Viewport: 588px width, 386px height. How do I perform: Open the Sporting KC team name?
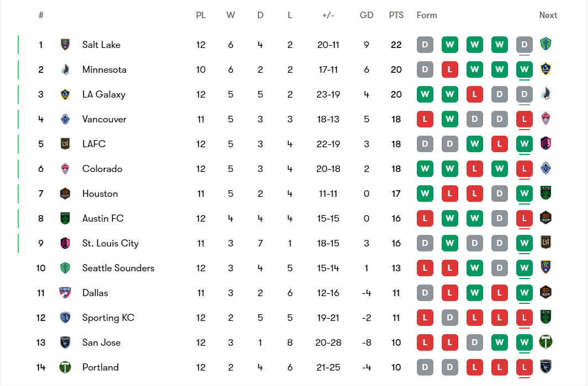pyautogui.click(x=108, y=318)
